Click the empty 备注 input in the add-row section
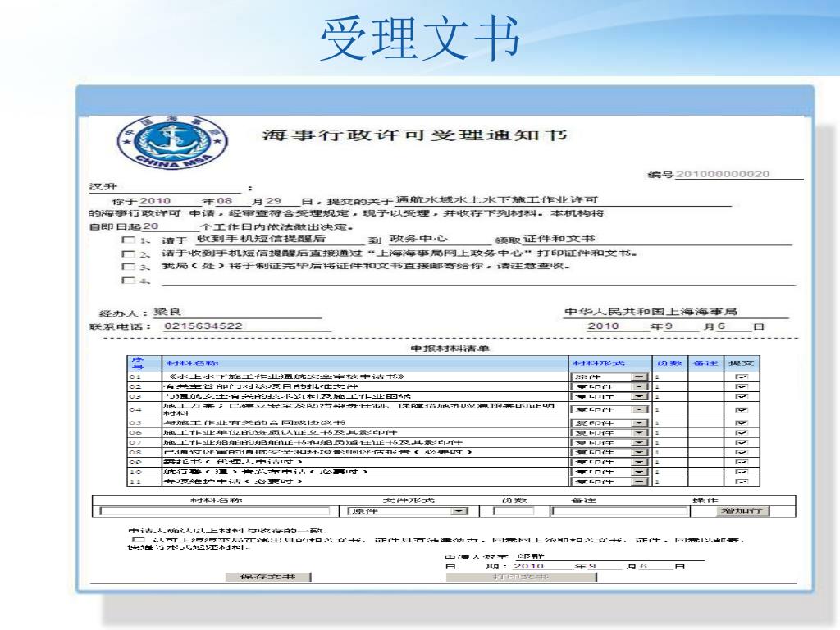 pyautogui.click(x=620, y=511)
